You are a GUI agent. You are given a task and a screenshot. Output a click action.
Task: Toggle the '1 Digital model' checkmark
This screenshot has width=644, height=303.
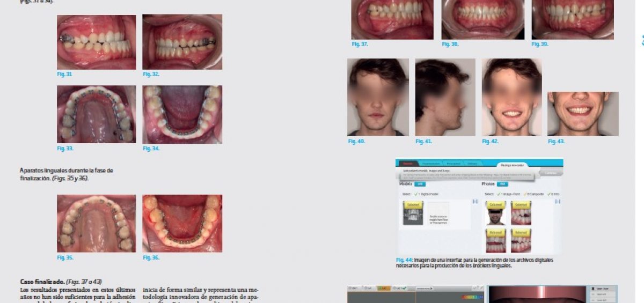point(416,194)
